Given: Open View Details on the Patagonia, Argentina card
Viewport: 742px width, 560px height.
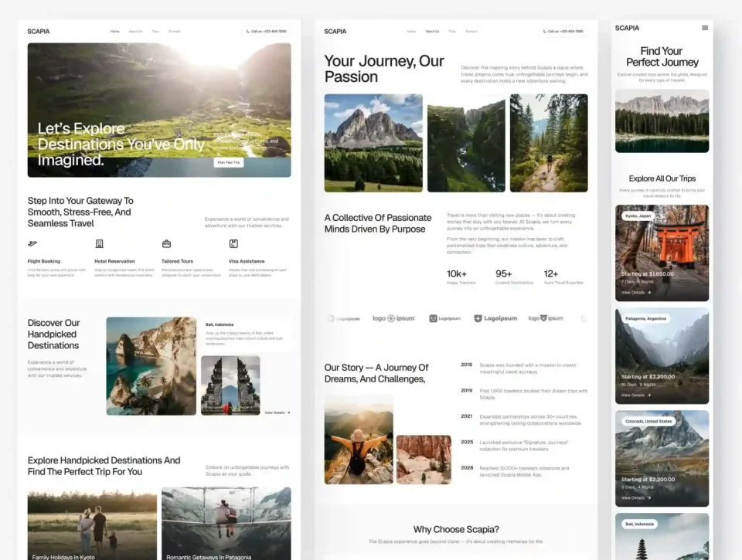Looking at the screenshot, I should click(636, 395).
